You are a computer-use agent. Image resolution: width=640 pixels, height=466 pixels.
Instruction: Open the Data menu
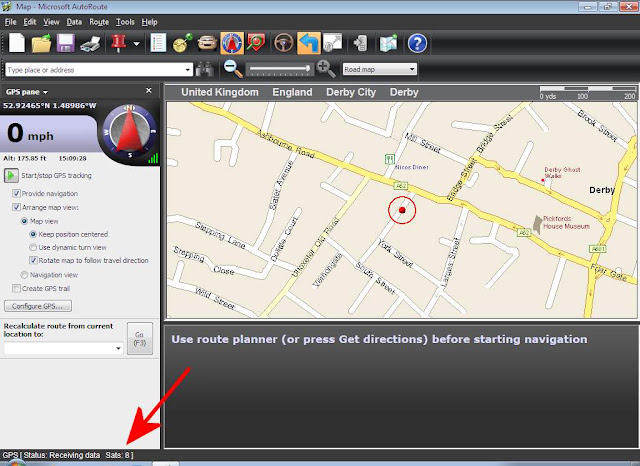74,22
